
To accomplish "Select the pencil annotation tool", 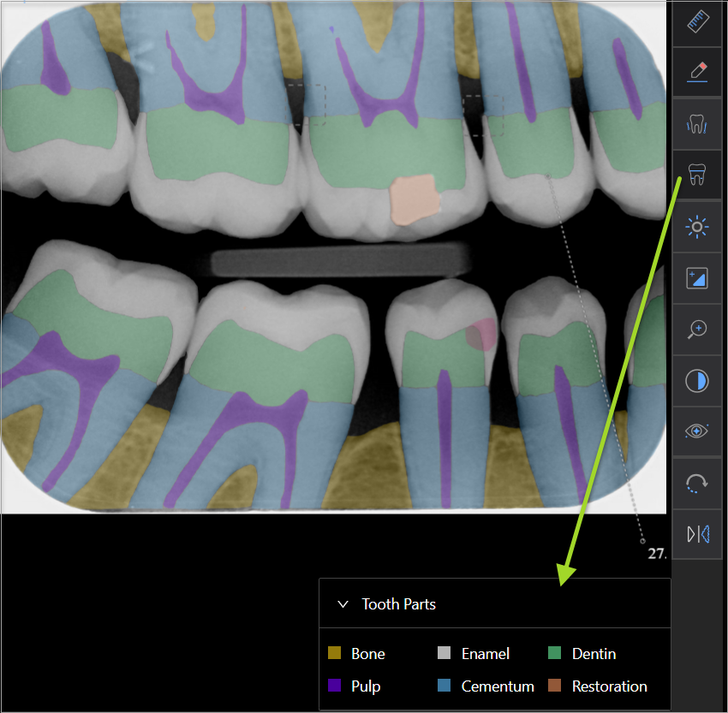I will coord(697,73).
